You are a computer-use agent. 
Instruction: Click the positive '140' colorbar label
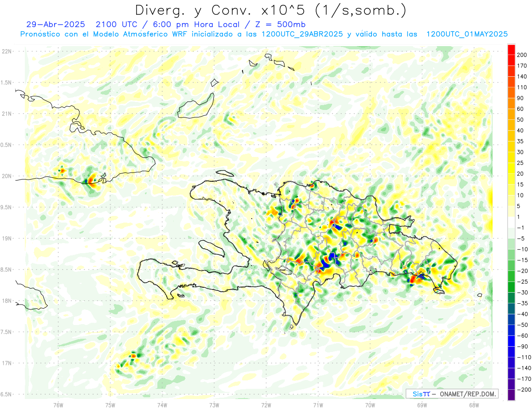pyautogui.click(x=522, y=76)
